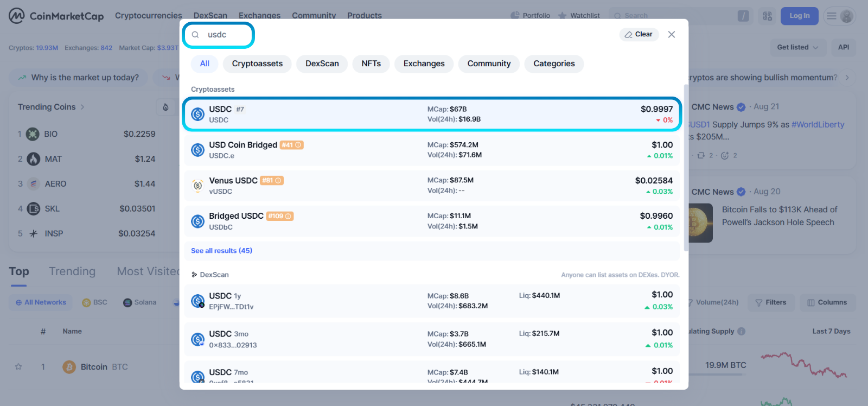The image size is (868, 406).
Task: Filter results by Categories
Action: point(554,64)
